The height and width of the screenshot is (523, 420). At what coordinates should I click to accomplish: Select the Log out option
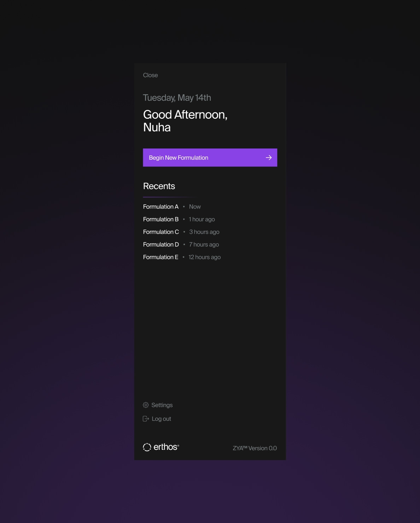[x=157, y=419]
